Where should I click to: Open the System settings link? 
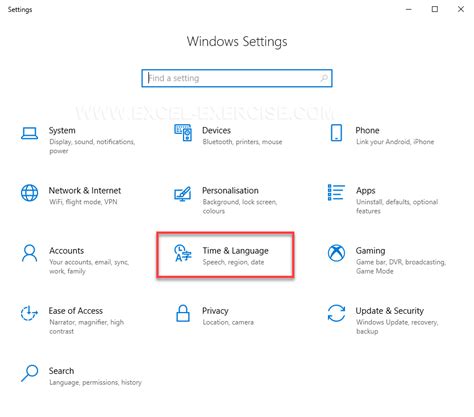pos(62,130)
